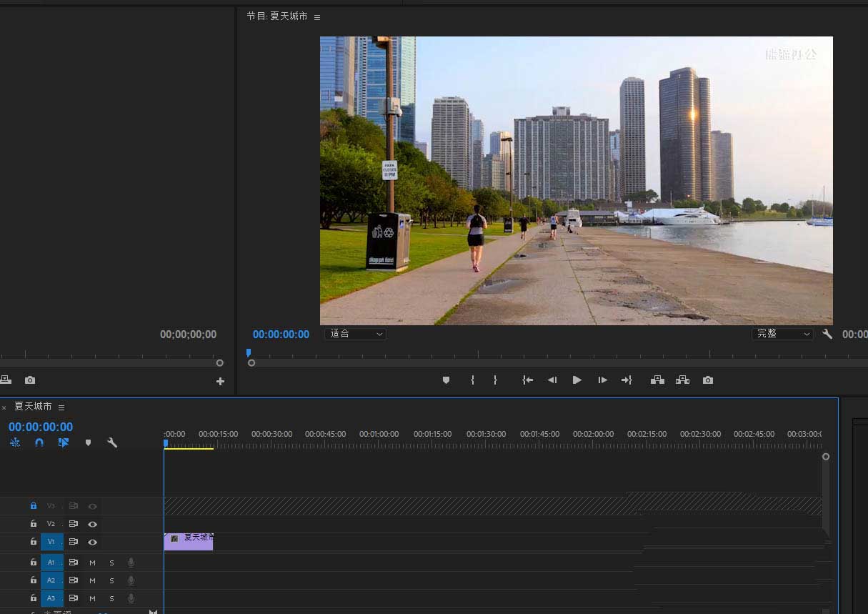
Task: Solo audio track A2
Action: pos(111,580)
